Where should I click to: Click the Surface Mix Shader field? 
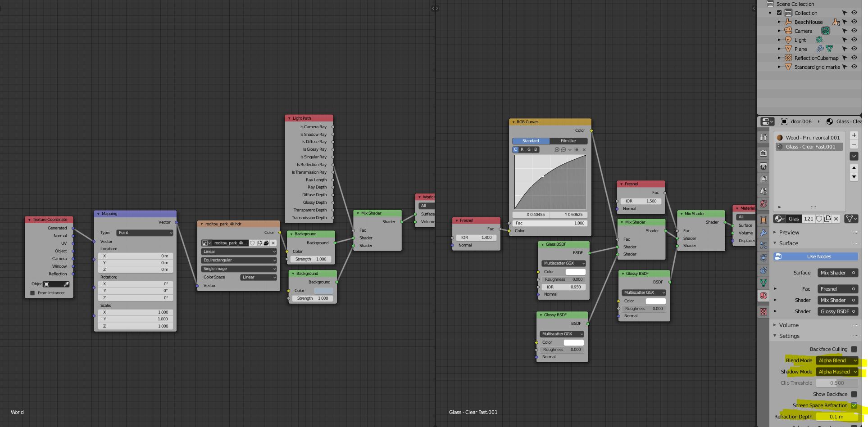point(837,273)
